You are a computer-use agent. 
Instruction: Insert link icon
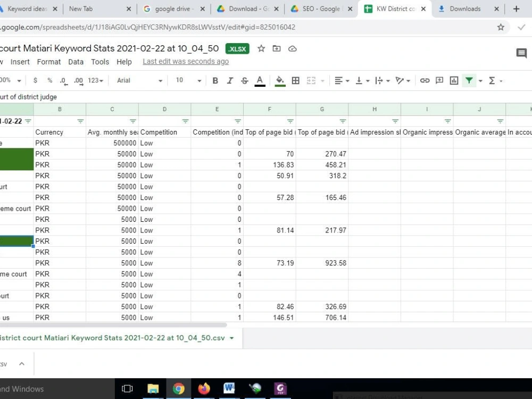pyautogui.click(x=425, y=80)
